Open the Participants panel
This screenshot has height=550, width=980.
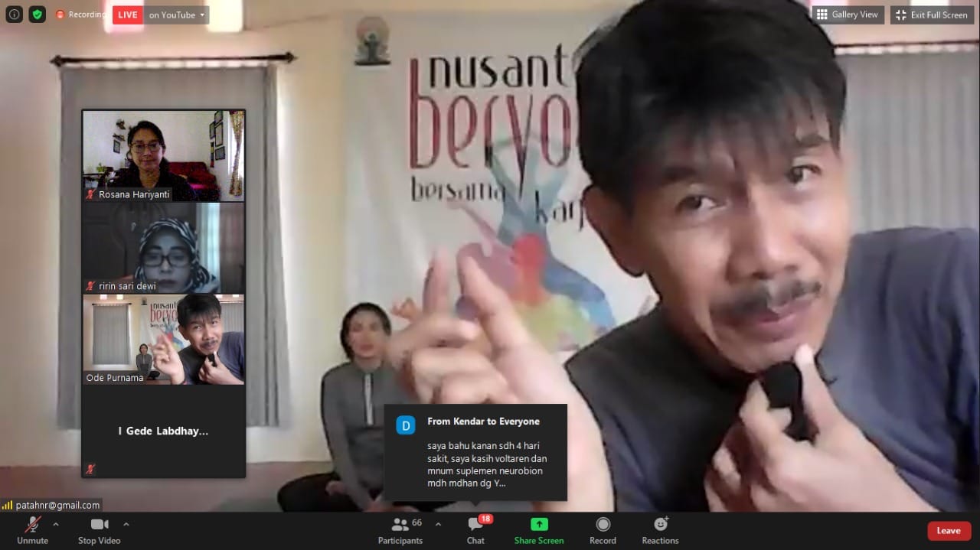[x=400, y=530]
